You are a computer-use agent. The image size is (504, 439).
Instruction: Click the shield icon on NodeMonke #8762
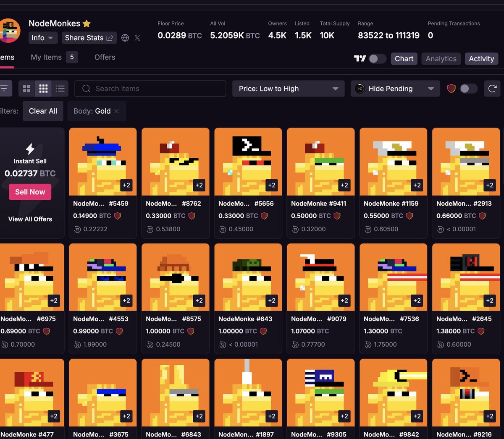(192, 216)
